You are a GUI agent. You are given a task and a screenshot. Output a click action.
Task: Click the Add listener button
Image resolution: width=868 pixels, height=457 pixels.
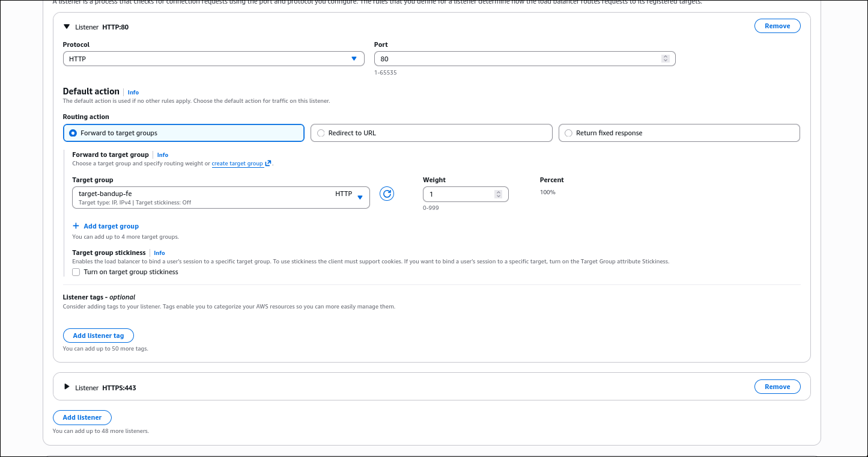[82, 417]
